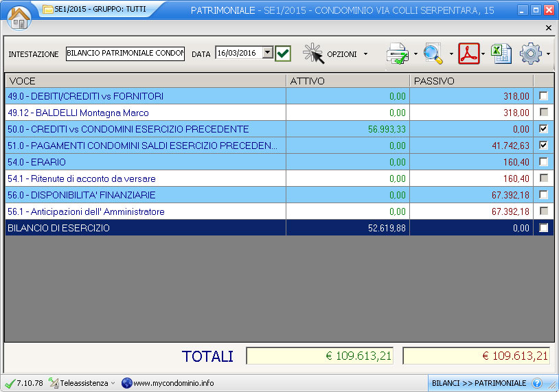The width and height of the screenshot is (559, 392).
Task: Uncheck 50.0 CREDITI vs CONDOMINI row checkbox
Action: click(x=543, y=129)
